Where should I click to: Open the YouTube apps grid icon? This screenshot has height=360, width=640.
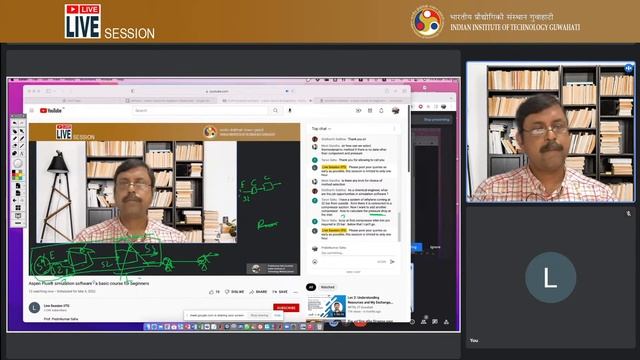(x=370, y=111)
